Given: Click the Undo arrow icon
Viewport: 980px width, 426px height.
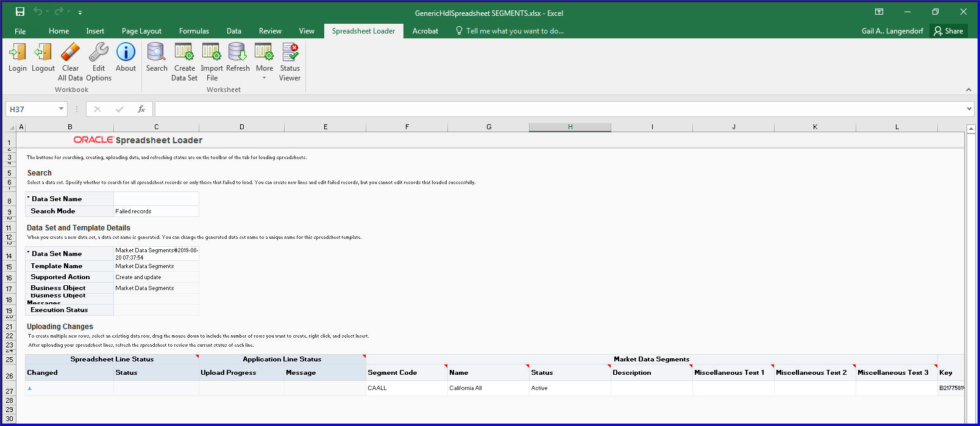Looking at the screenshot, I should 38,12.
